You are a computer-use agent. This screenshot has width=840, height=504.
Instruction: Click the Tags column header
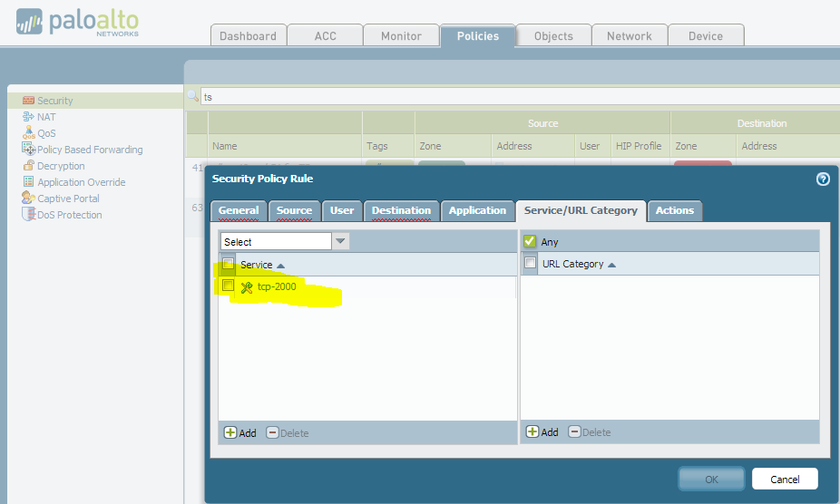[x=388, y=146]
